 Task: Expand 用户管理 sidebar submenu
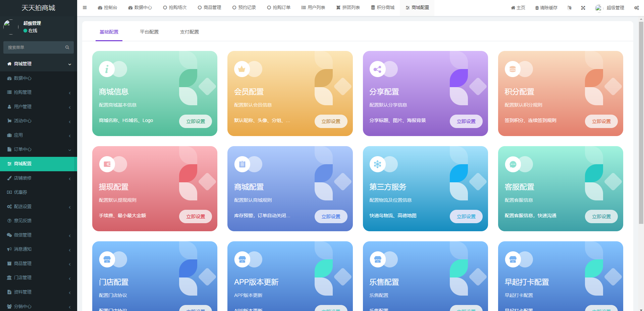tap(39, 107)
